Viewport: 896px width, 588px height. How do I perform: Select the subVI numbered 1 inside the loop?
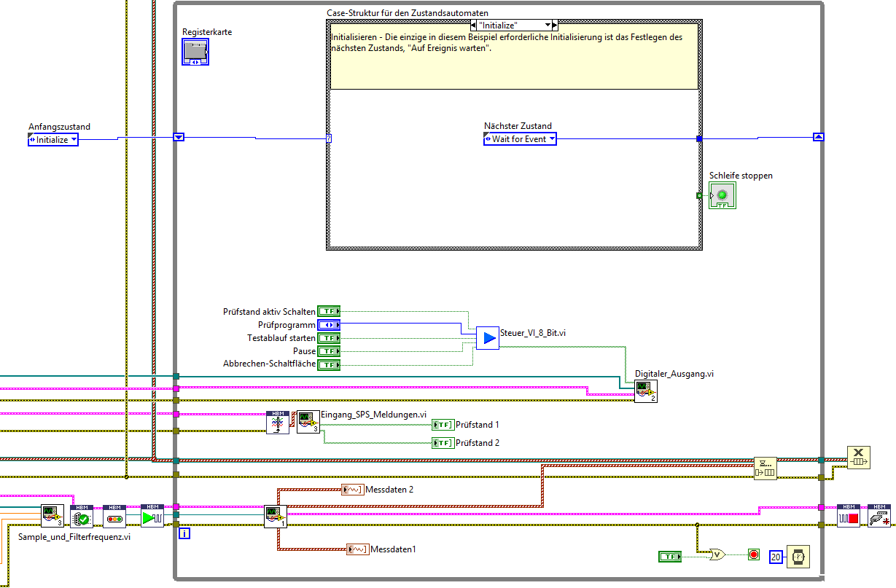tap(276, 517)
